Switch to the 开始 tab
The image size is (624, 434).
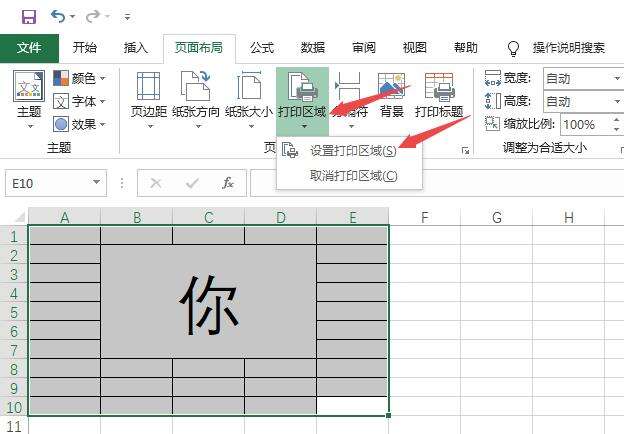point(84,48)
